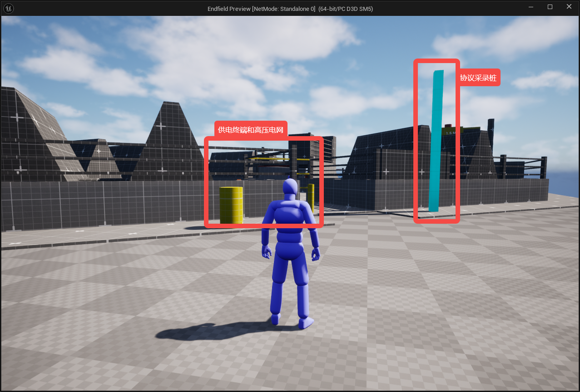The width and height of the screenshot is (580, 392).
Task: Click the yellow horizontal beam above the cylinder
Action: point(267,159)
